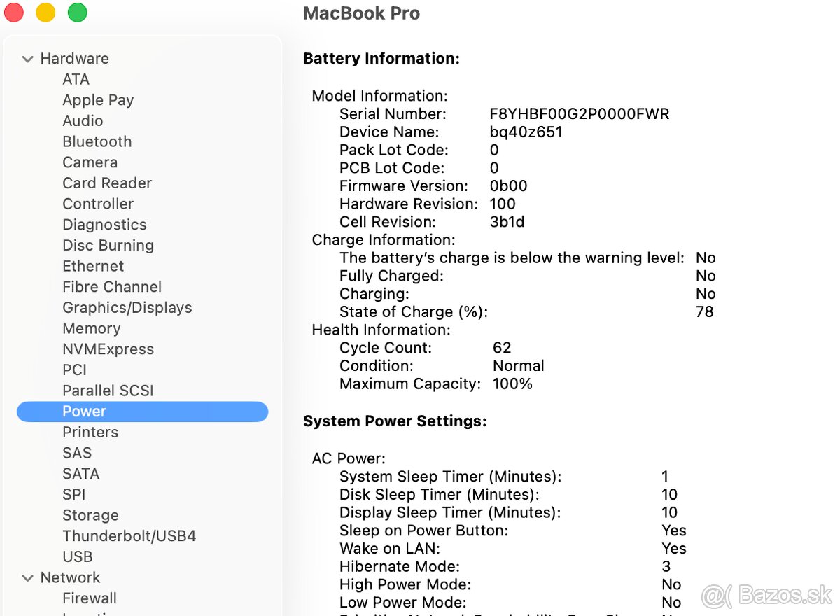Minimize the System Information window
Screen dimensions: 840x616
coord(45,12)
